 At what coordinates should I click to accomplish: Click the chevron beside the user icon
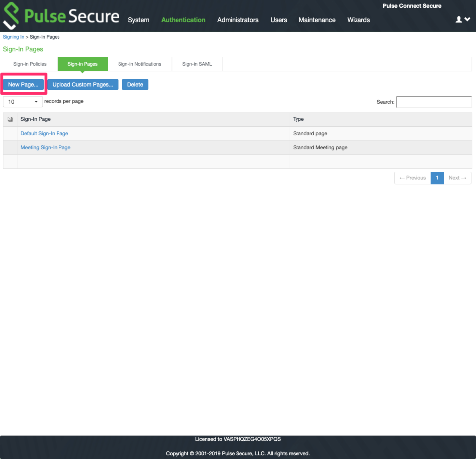point(466,19)
